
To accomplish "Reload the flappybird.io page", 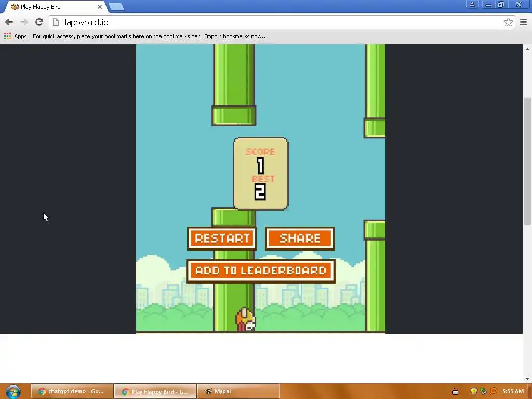I will point(39,22).
